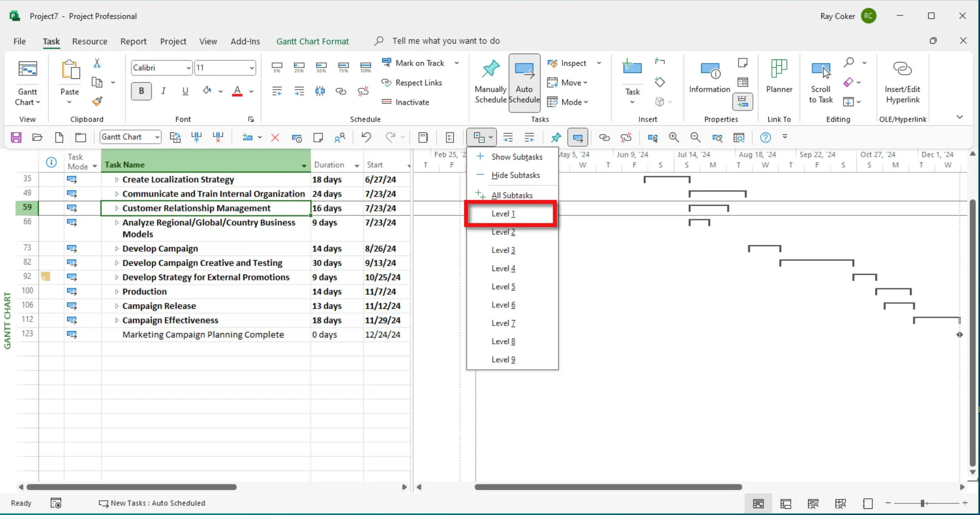The height and width of the screenshot is (515, 980).
Task: Click Ray Coker account name
Action: (837, 16)
